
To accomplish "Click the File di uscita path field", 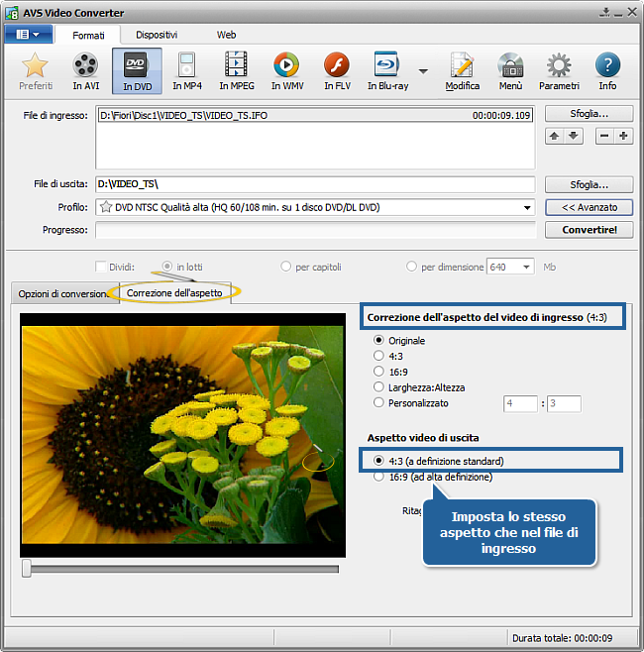I will [314, 184].
